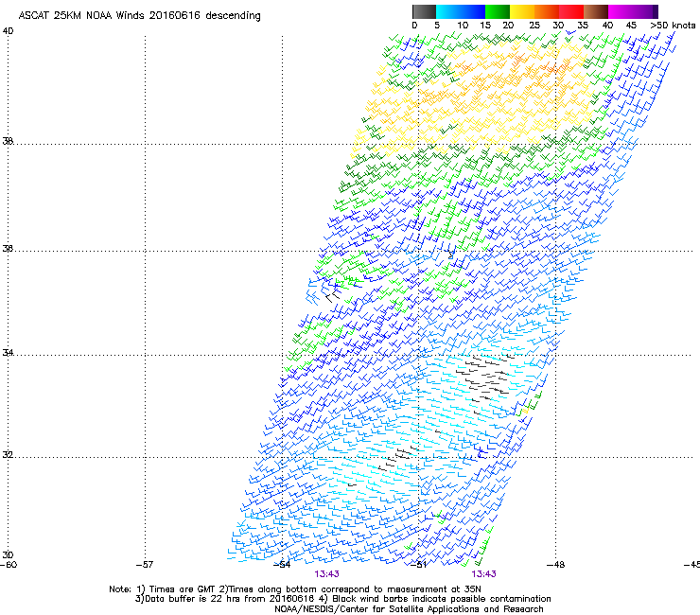Click the red 30-35 knots color segment

click(x=571, y=11)
